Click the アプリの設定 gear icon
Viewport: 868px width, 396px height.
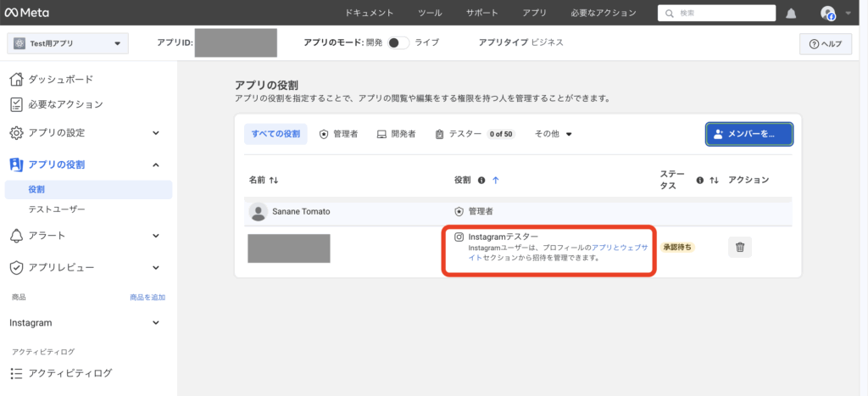17,133
